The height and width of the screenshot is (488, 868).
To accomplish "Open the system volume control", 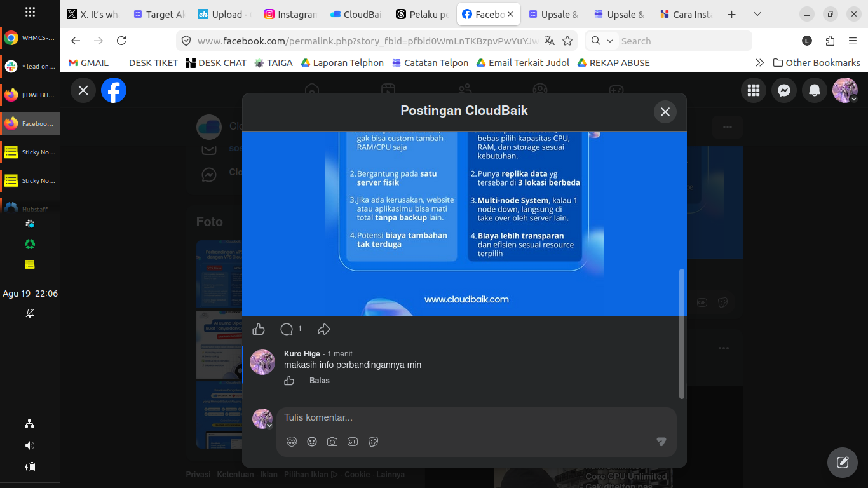I will pos(30,445).
